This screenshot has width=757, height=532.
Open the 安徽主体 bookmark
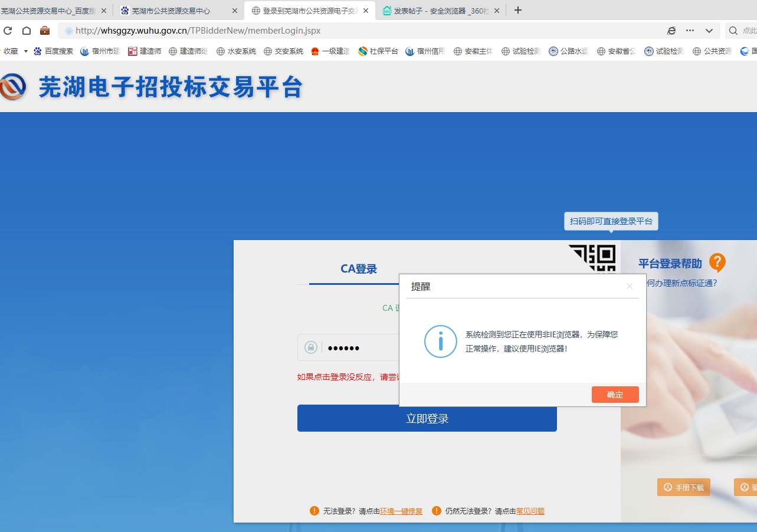pos(473,51)
